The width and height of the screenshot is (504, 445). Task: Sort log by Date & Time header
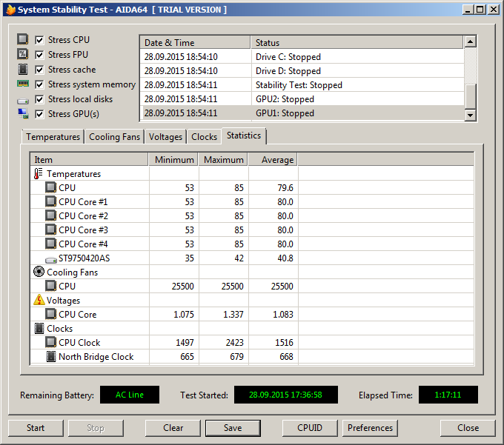(194, 43)
